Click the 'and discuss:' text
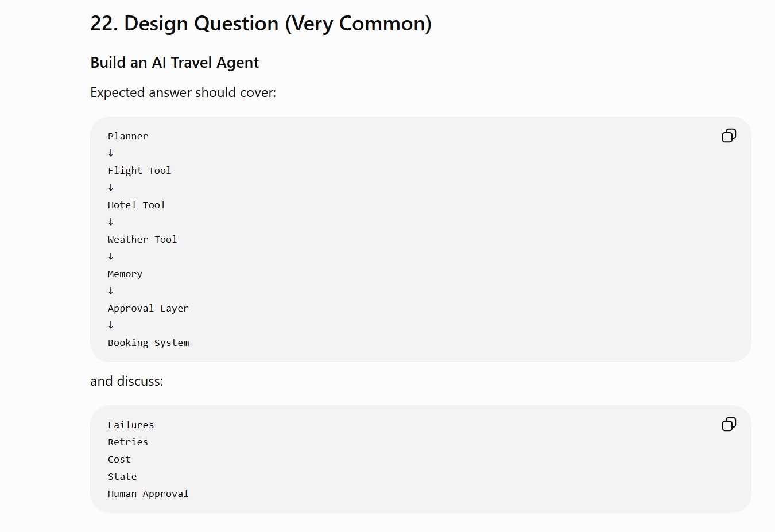Screen dimensions: 775x532 pyautogui.click(x=127, y=381)
